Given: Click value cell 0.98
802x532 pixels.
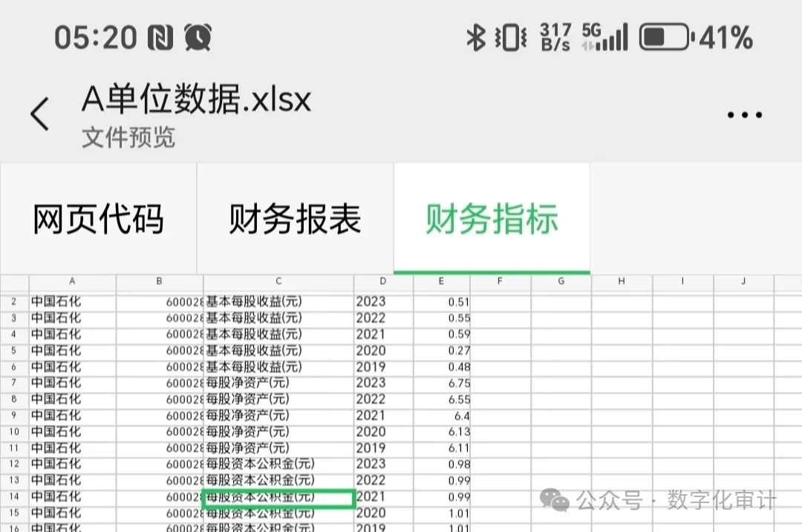Looking at the screenshot, I should coord(441,464).
